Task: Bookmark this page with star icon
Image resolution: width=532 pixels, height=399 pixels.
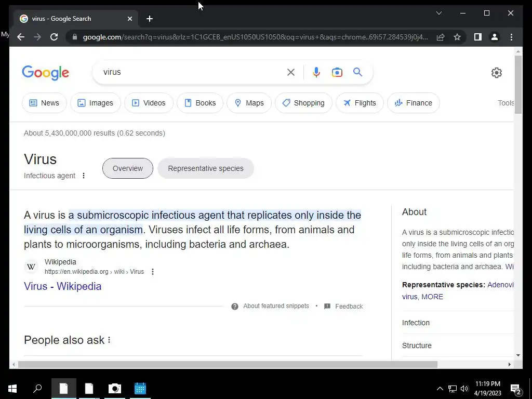Action: [457, 37]
